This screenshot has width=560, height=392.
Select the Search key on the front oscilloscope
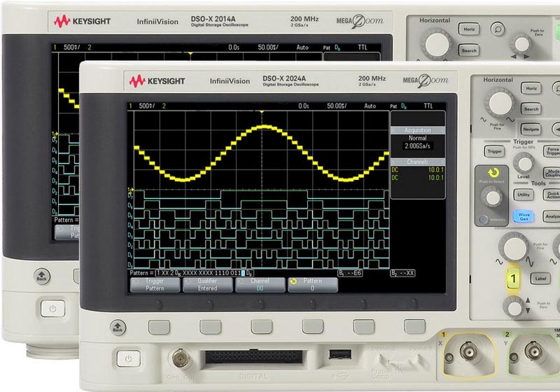pyautogui.click(x=531, y=109)
